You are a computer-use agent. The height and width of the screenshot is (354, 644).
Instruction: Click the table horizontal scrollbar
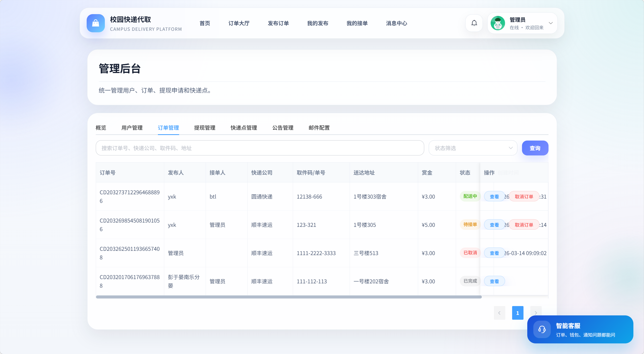289,297
